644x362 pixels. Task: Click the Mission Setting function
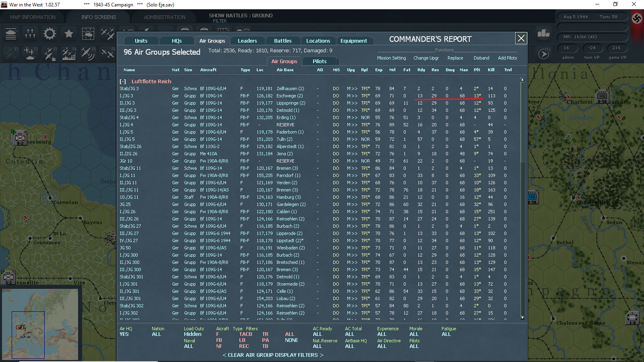point(391,58)
